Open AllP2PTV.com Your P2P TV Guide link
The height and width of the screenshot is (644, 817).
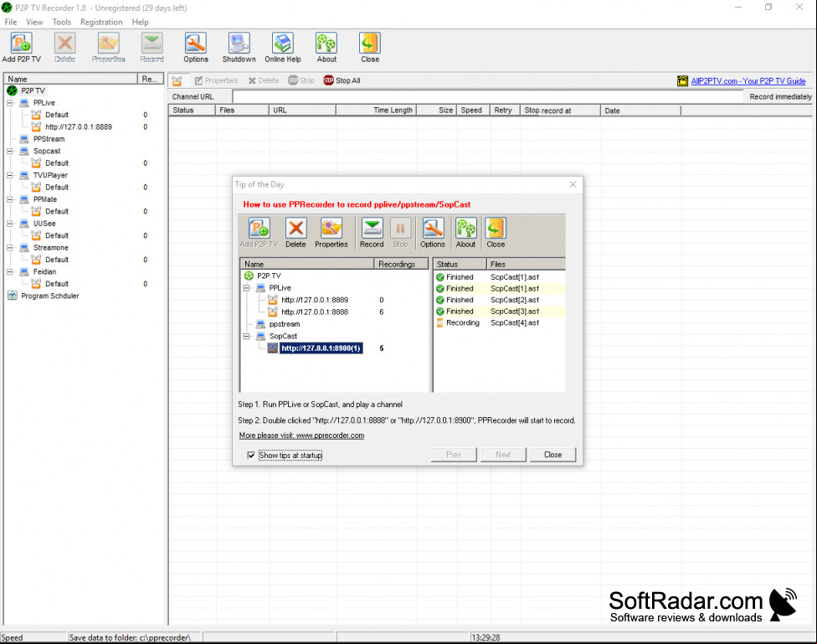[748, 81]
